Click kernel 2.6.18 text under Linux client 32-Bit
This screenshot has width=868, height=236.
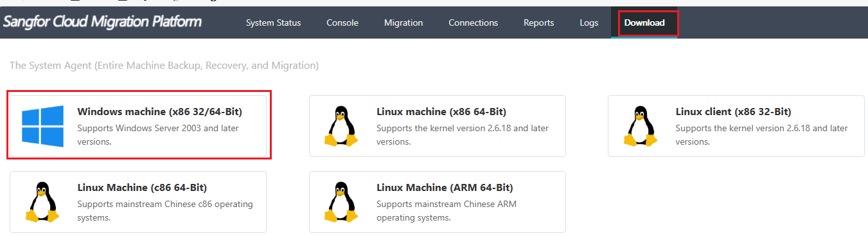[x=762, y=135]
